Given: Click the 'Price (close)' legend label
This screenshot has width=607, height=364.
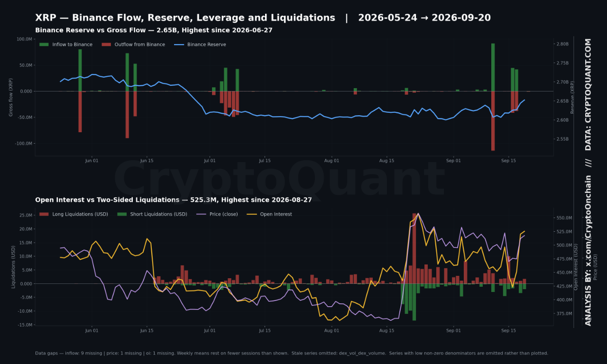Looking at the screenshot, I should (224, 214).
